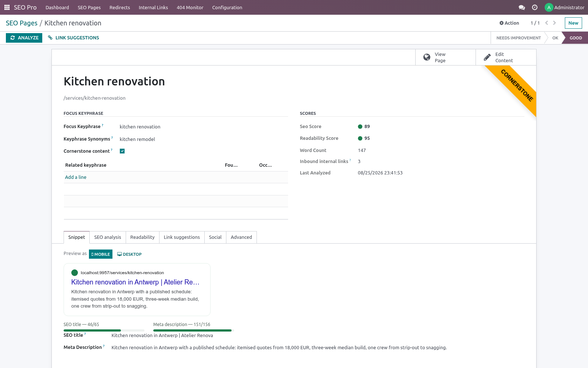Create a New record
Viewport: 588px width, 368px height.
click(x=573, y=23)
